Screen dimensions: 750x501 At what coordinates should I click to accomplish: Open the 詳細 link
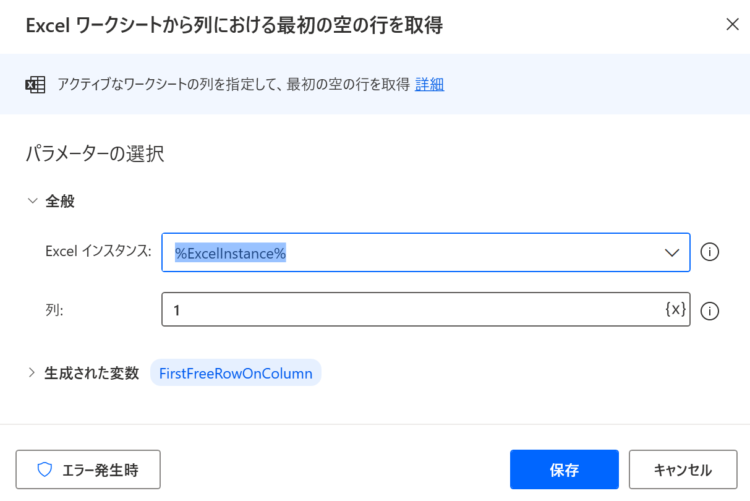pyautogui.click(x=429, y=84)
